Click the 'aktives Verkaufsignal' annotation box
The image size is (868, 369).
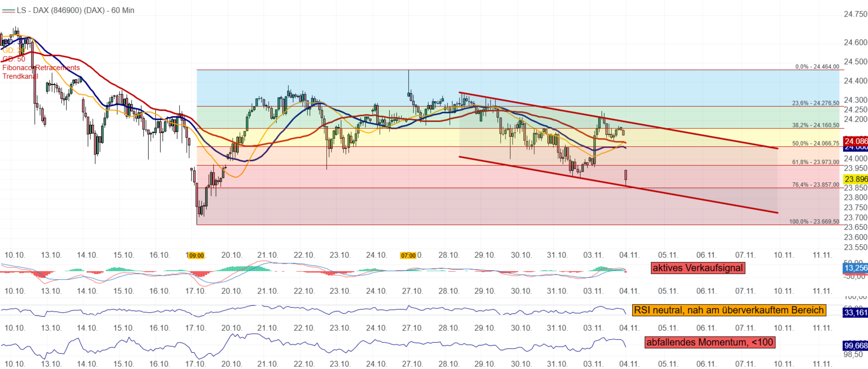[698, 268]
